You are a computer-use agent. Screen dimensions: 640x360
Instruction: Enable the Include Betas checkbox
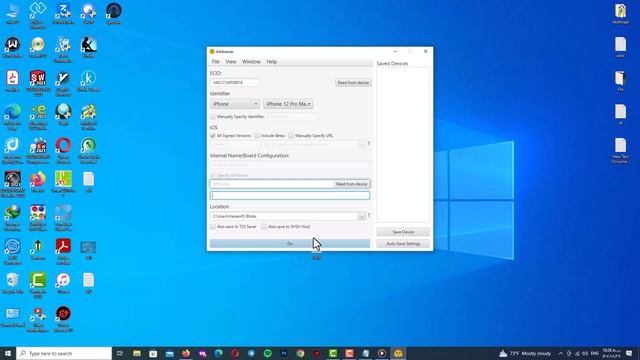coord(257,136)
